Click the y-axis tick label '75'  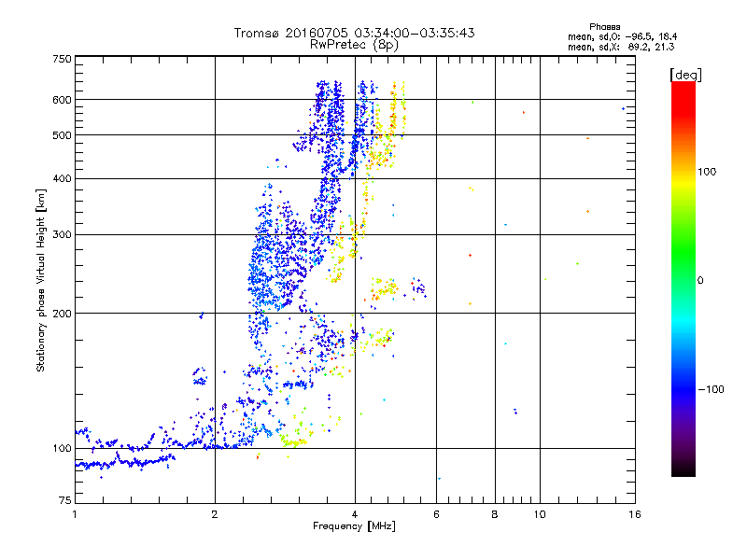tap(65, 500)
